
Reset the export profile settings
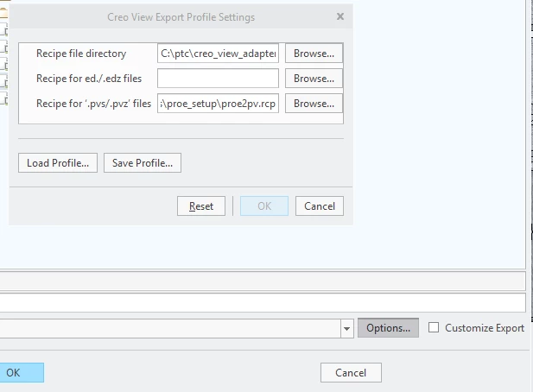pos(201,205)
